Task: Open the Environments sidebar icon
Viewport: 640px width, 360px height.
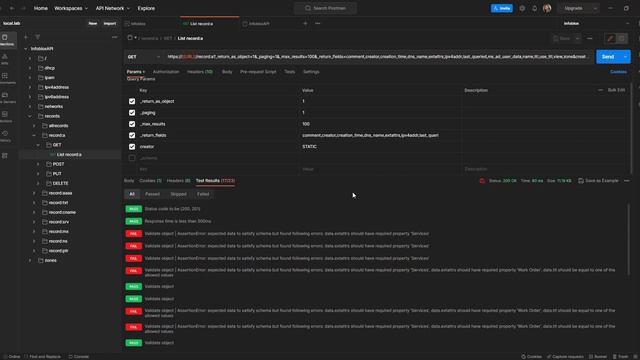Action: [5, 78]
